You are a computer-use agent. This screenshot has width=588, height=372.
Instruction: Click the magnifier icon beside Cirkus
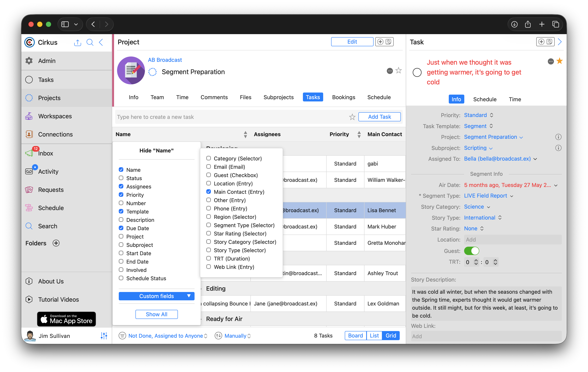90,42
